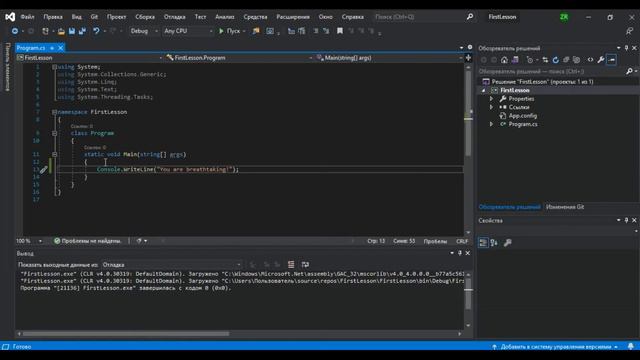Open the Правка menu

coord(53,17)
